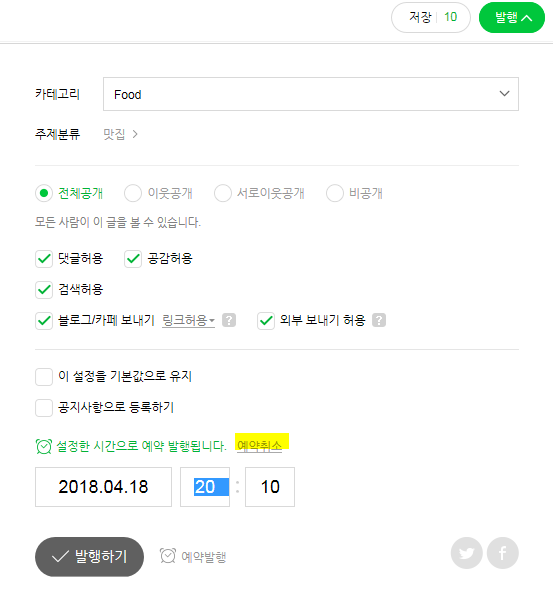Screen dimensions: 553x607
Task: Choose 서로이웃공개 visibility option
Action: pos(223,193)
